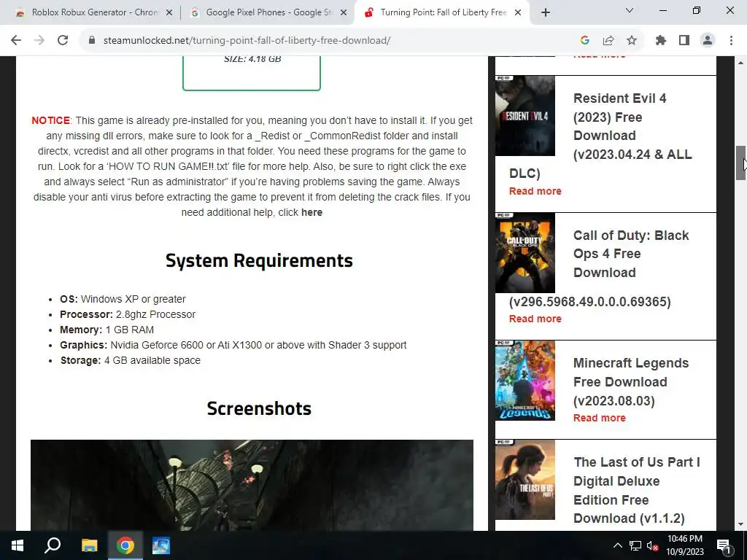Viewport: 747px width, 560px height.
Task: Click the 'SIZE: 4.18 GB' text
Action: pyautogui.click(x=252, y=59)
